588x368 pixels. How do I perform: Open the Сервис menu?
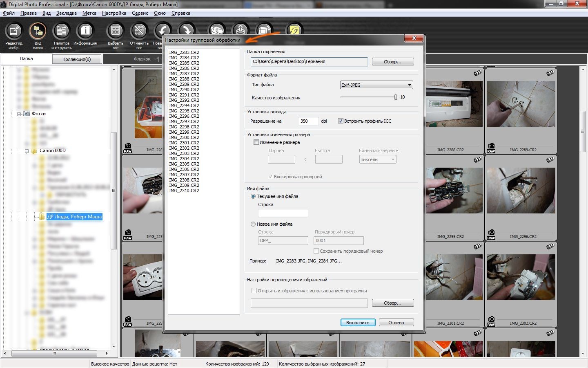tap(140, 13)
